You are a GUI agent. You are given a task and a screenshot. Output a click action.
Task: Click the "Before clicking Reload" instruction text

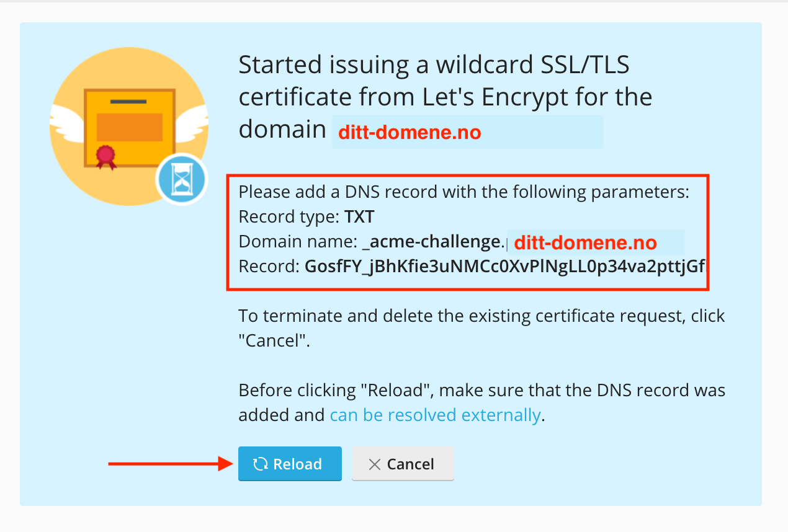tap(482, 402)
